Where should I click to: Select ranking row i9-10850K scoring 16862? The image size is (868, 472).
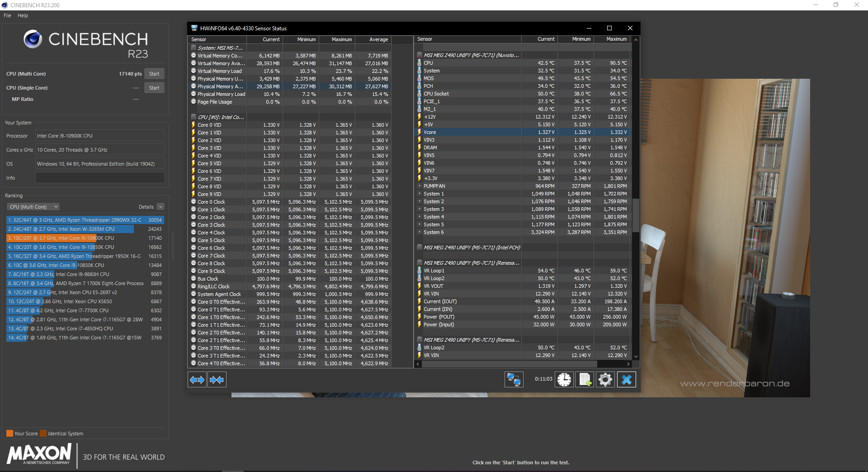pyautogui.click(x=85, y=247)
